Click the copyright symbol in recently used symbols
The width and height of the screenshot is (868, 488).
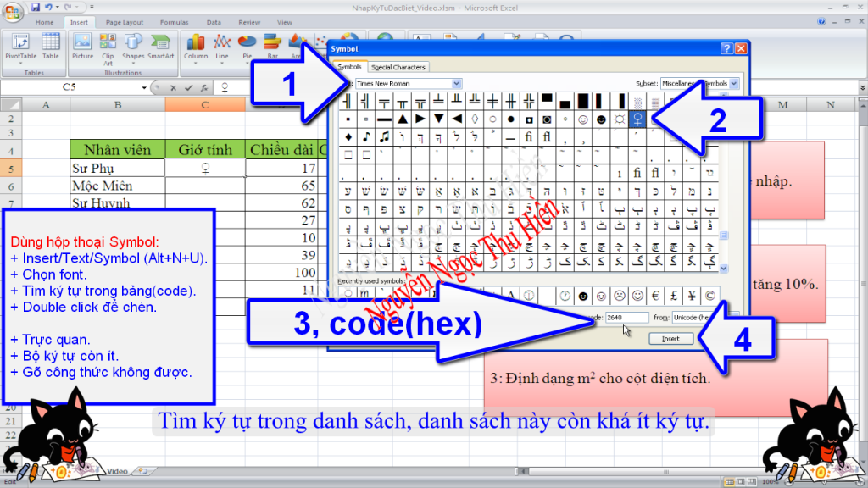709,296
